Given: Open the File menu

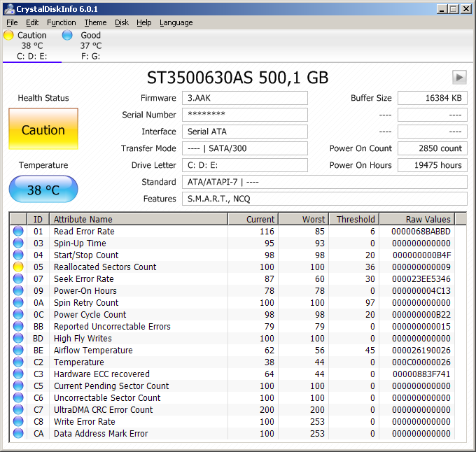Looking at the screenshot, I should pos(12,23).
